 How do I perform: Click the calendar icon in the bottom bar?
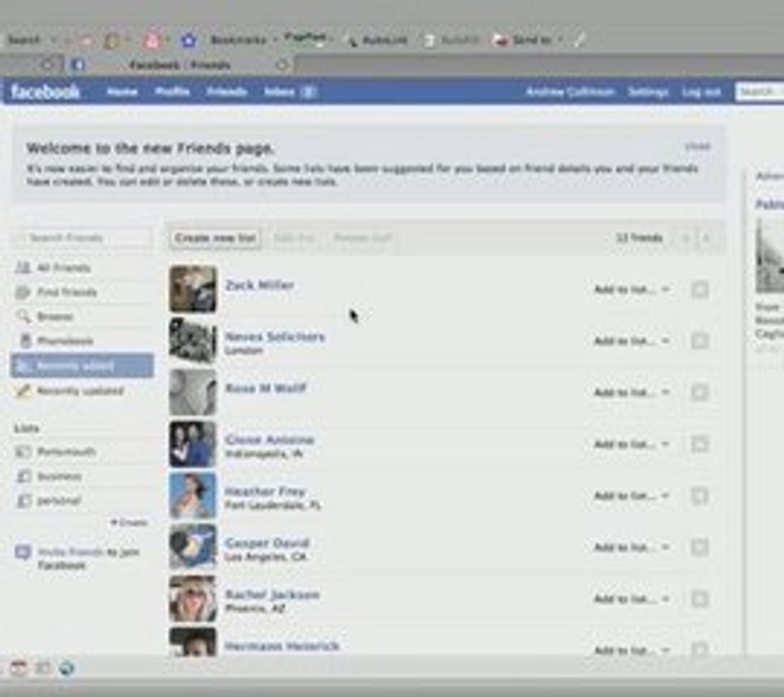click(18, 668)
